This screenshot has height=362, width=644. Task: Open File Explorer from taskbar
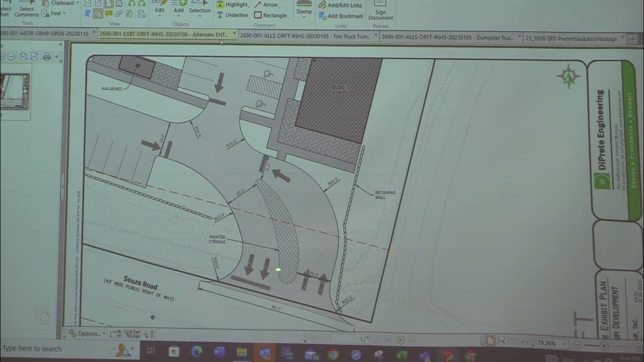242,352
